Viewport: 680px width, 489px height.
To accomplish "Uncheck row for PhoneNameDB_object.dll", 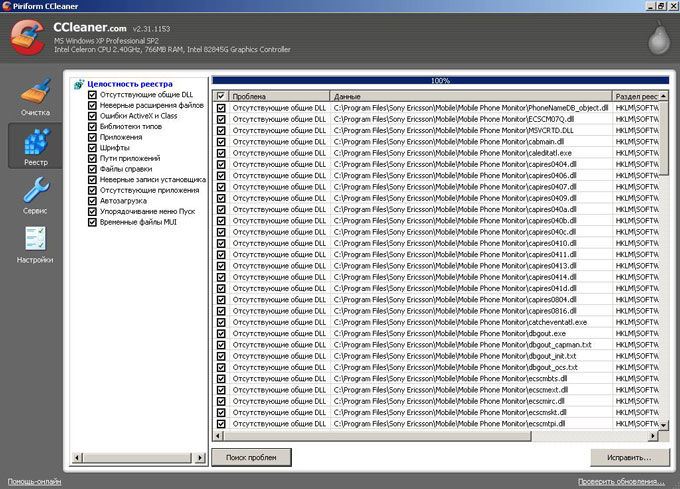I will click(x=221, y=108).
